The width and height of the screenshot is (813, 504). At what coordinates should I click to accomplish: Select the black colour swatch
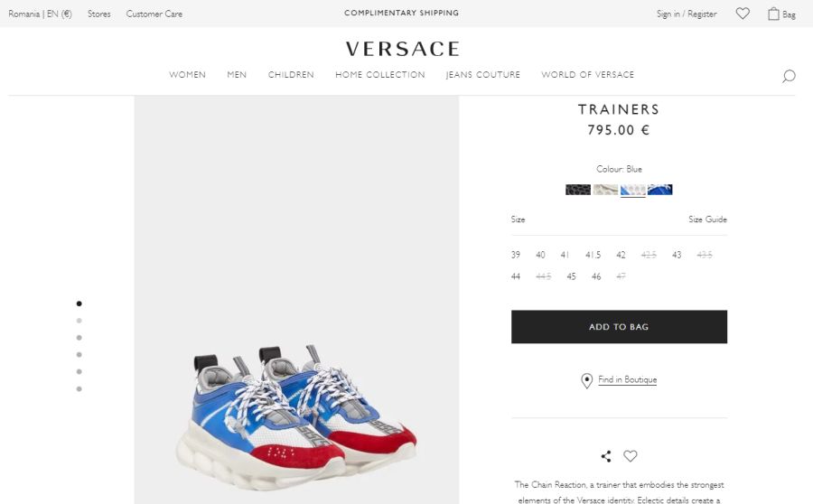pyautogui.click(x=578, y=190)
